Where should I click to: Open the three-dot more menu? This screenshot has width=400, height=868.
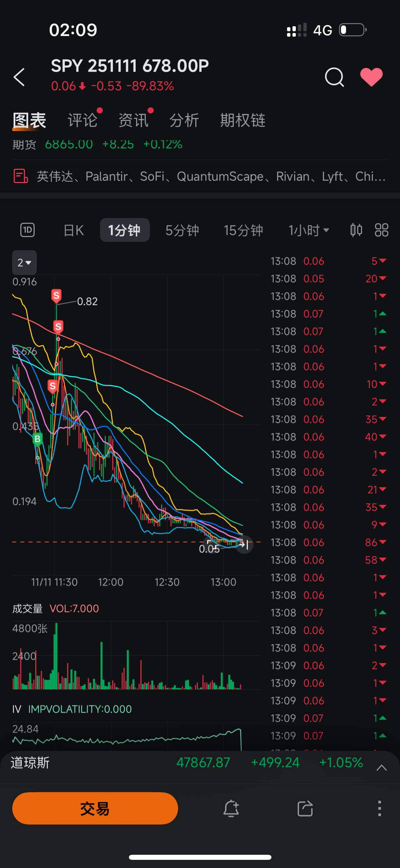click(379, 808)
